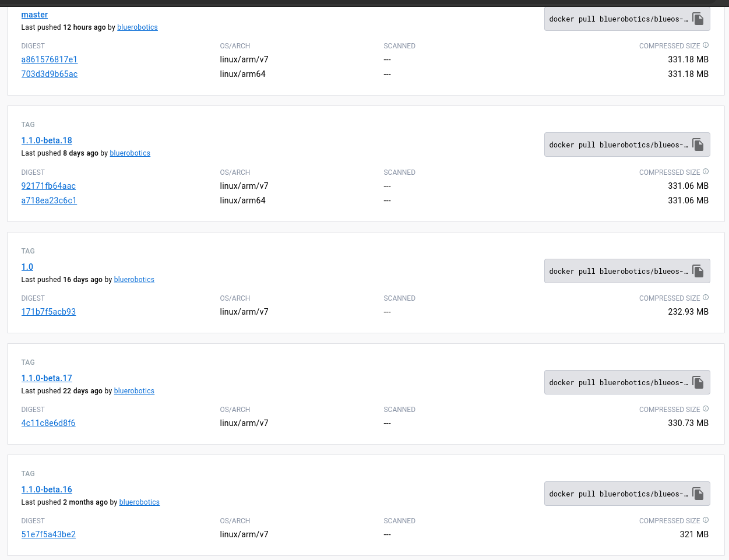View digest 171b7f5acb93 for tag 1.0

(48, 312)
